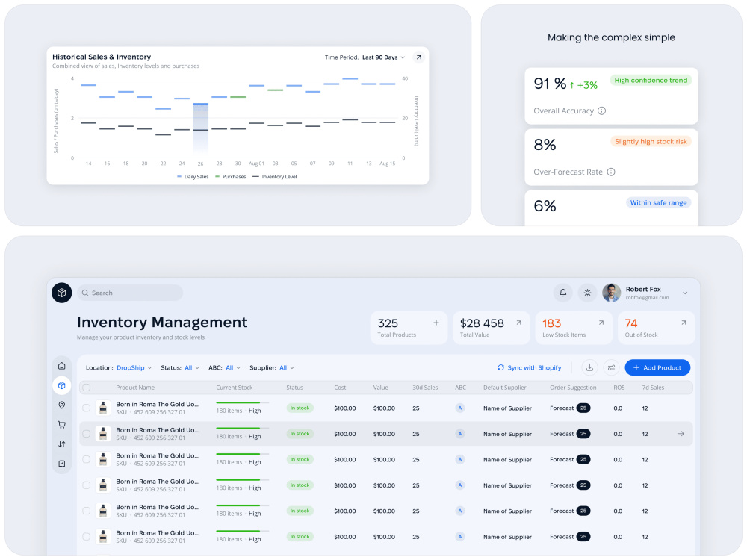This screenshot has height=560, width=747.
Task: Open the ABC All filter dropdown
Action: [233, 367]
